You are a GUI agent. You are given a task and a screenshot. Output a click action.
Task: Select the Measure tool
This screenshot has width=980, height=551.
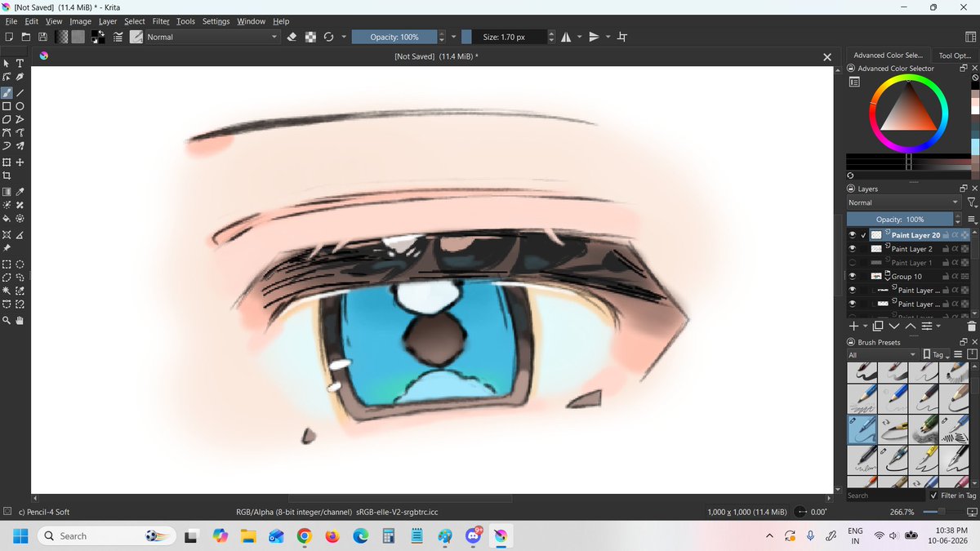click(20, 234)
